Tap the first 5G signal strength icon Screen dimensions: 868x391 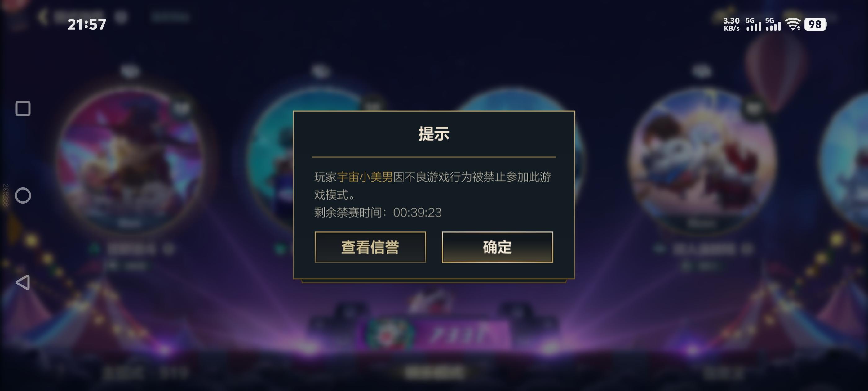753,24
